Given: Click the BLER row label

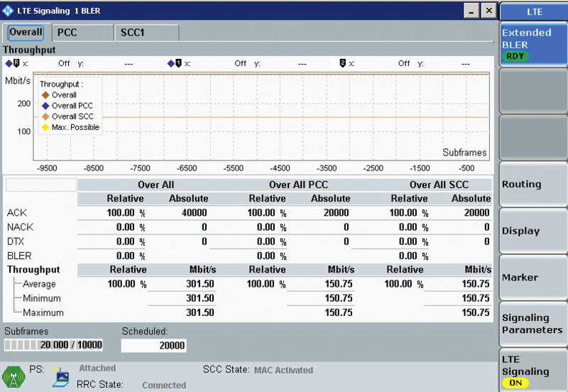Looking at the screenshot, I should (x=19, y=256).
